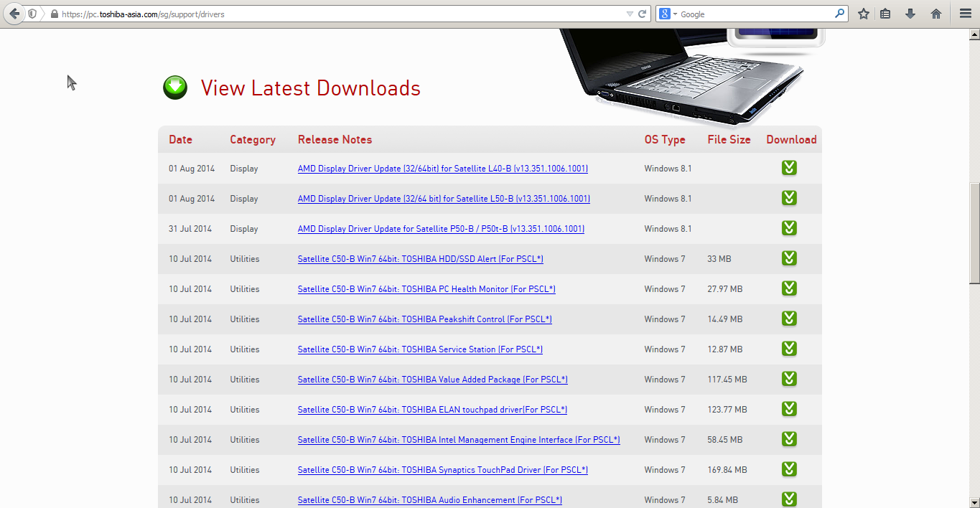Click the vertical scrollbar thumb

[974, 233]
